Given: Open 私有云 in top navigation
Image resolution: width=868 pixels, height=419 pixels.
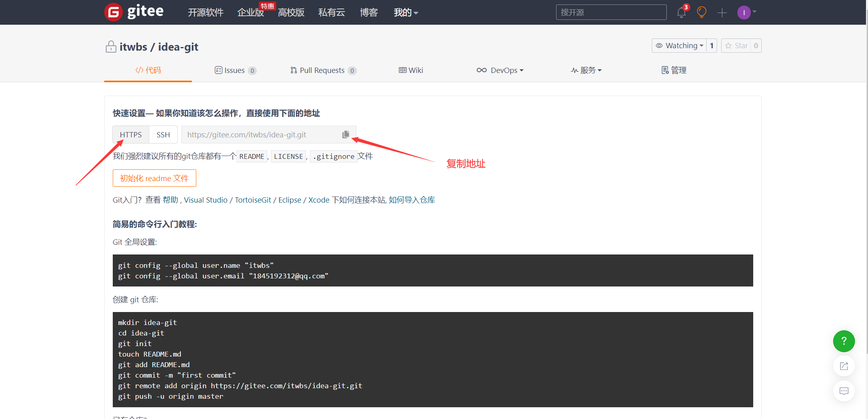Looking at the screenshot, I should coord(332,13).
